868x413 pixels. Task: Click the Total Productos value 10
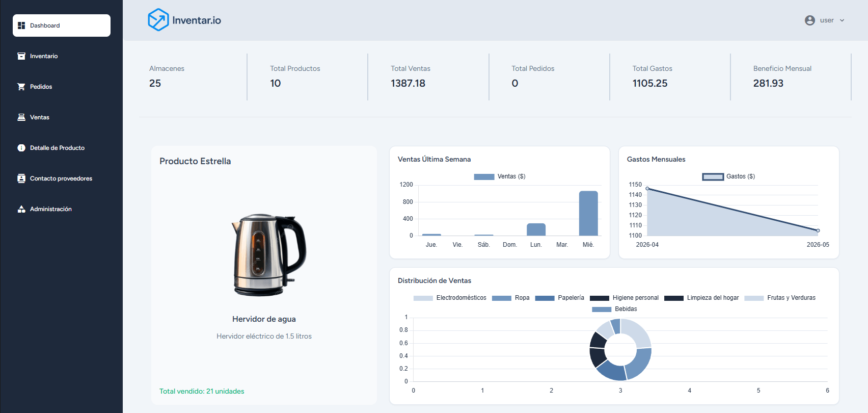pyautogui.click(x=276, y=83)
